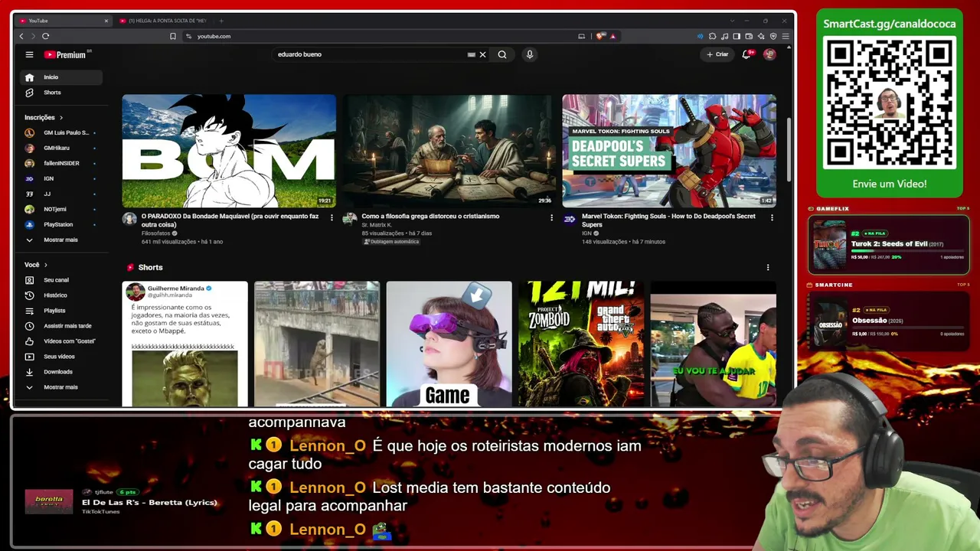Click the magnifier search button
The height and width of the screenshot is (551, 980).
[502, 54]
